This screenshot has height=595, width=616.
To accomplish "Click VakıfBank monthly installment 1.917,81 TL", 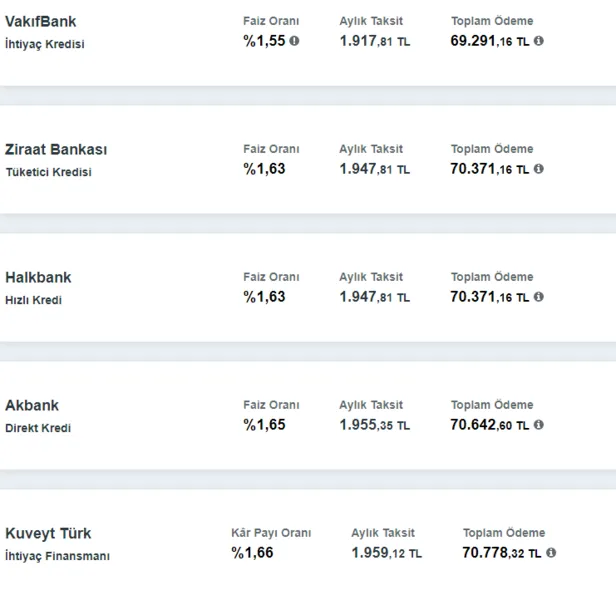I will [x=374, y=41].
